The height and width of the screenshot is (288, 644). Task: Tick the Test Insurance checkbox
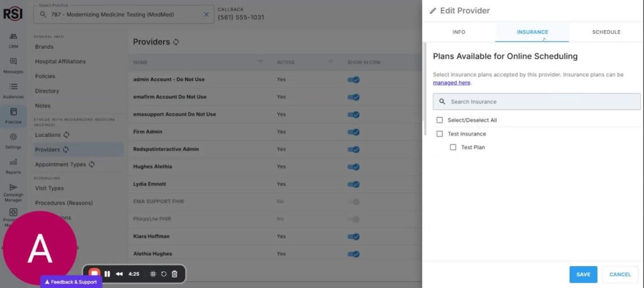tap(440, 134)
